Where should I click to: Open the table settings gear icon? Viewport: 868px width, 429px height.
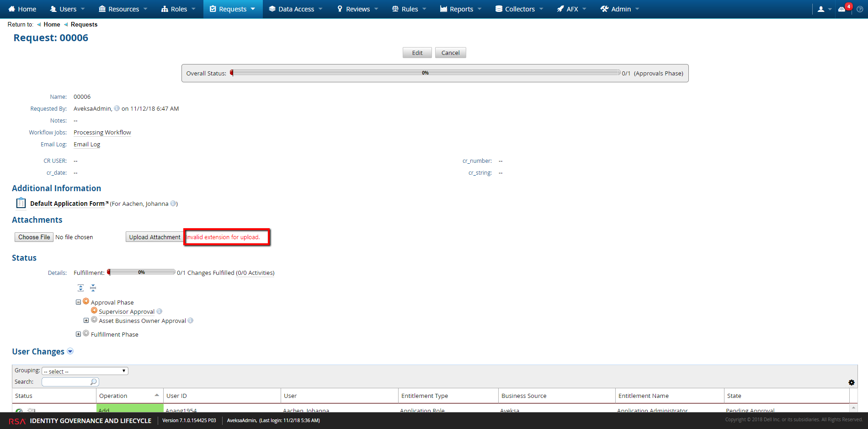pos(852,382)
